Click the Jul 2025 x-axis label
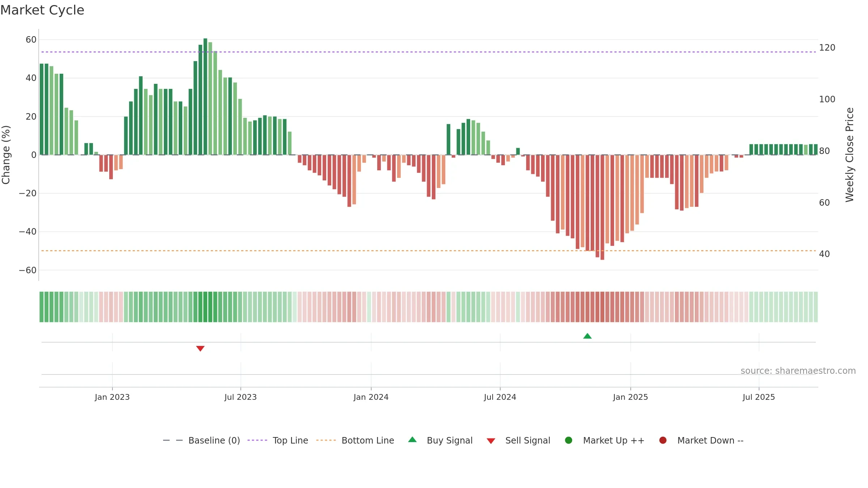 759,397
